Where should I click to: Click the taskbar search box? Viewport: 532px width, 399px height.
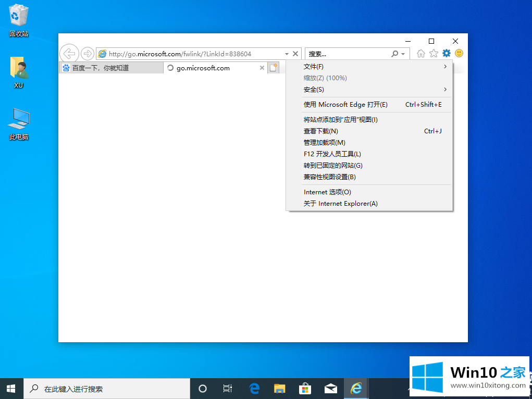[x=106, y=389]
